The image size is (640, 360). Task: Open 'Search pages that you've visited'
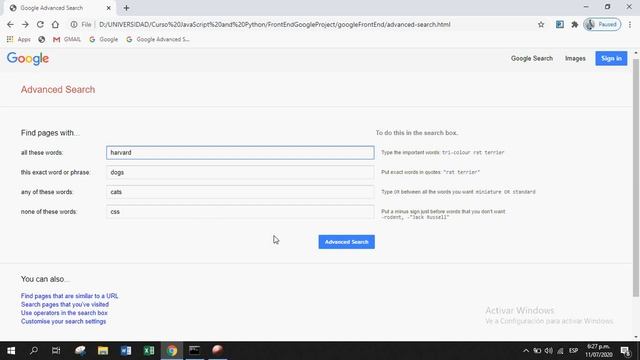pyautogui.click(x=65, y=304)
